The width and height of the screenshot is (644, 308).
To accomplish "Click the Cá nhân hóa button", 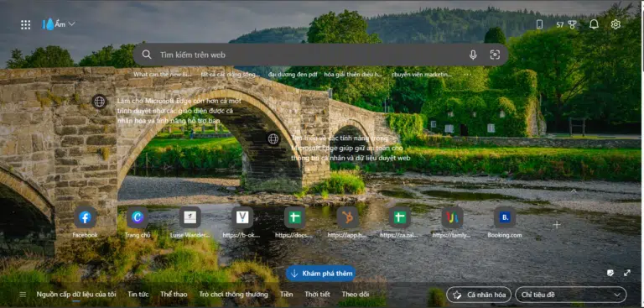I will click(x=479, y=295).
